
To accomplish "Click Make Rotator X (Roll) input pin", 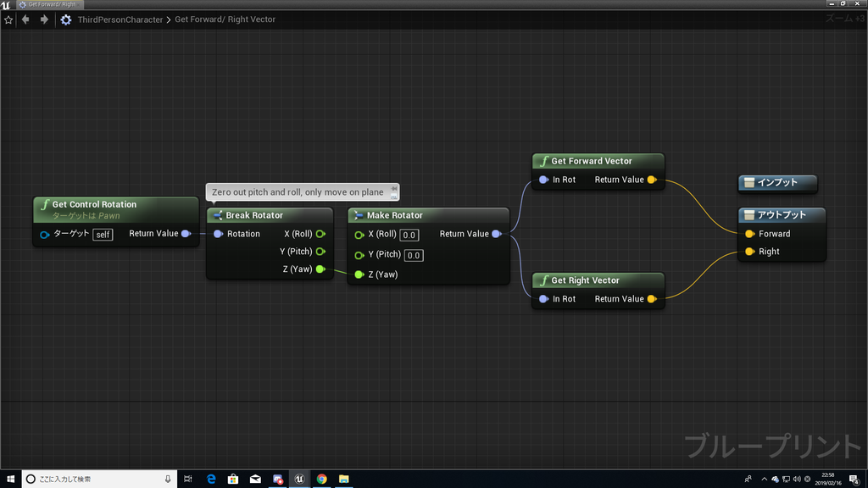I will click(x=359, y=235).
